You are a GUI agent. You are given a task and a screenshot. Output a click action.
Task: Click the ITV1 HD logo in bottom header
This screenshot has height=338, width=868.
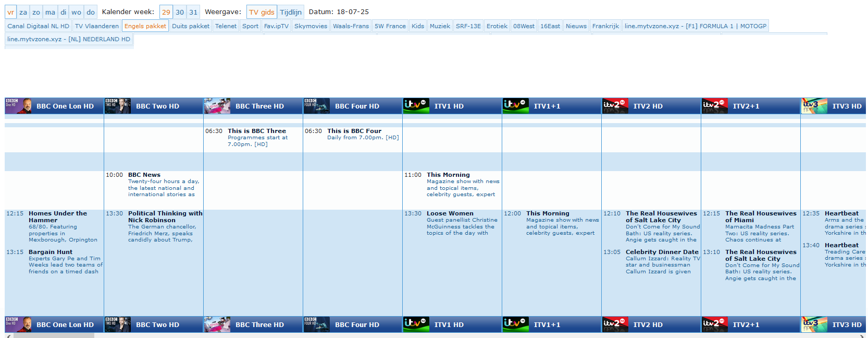coord(416,324)
